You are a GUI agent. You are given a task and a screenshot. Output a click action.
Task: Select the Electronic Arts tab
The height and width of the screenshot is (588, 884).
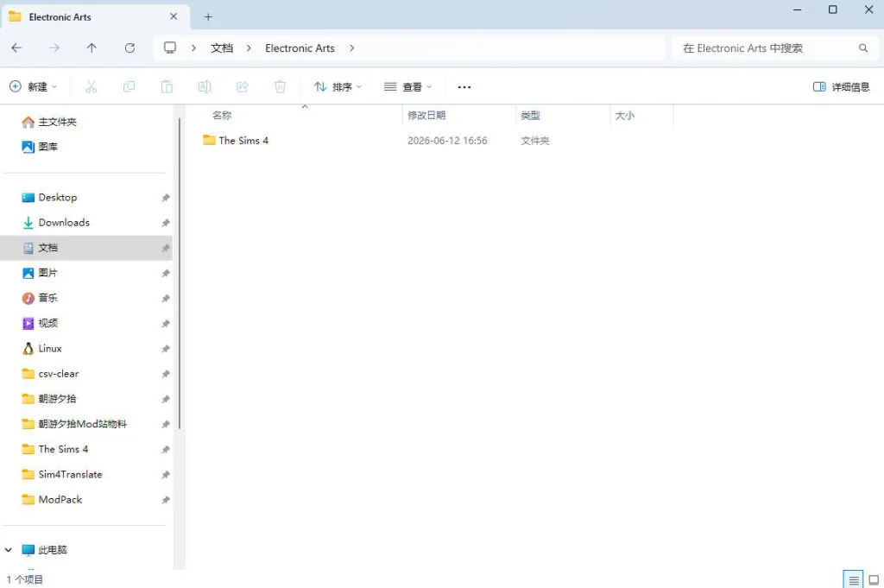tap(95, 17)
